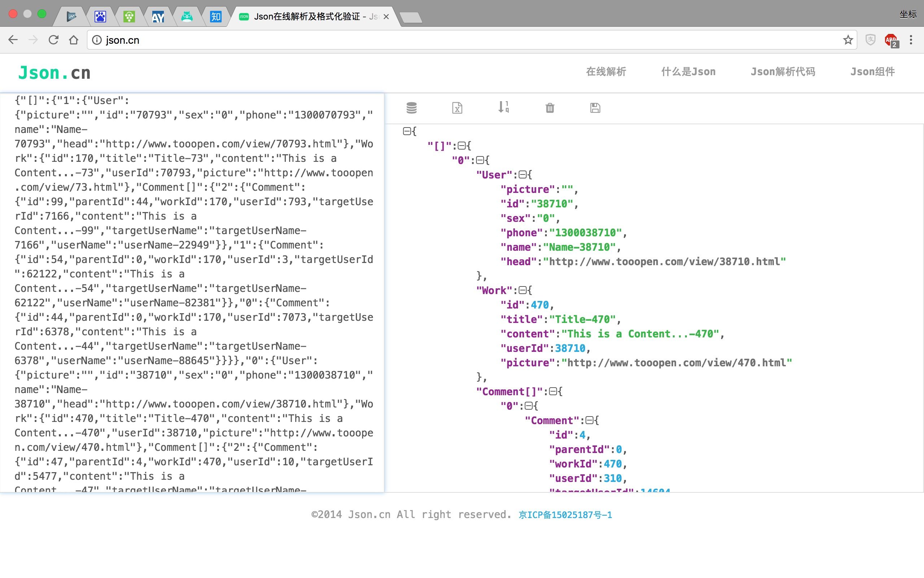Screen dimensions: 924x578
Task: Collapse the root object toggle
Action: (x=407, y=131)
